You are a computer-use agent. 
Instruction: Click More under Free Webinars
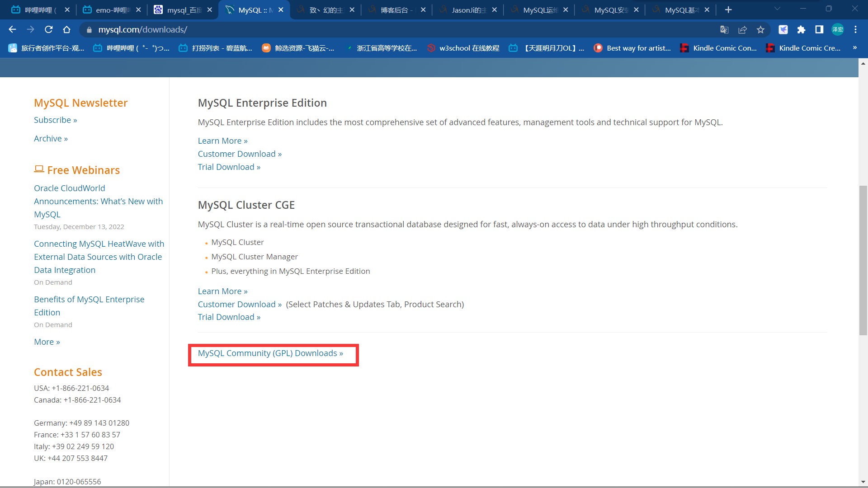pyautogui.click(x=47, y=342)
